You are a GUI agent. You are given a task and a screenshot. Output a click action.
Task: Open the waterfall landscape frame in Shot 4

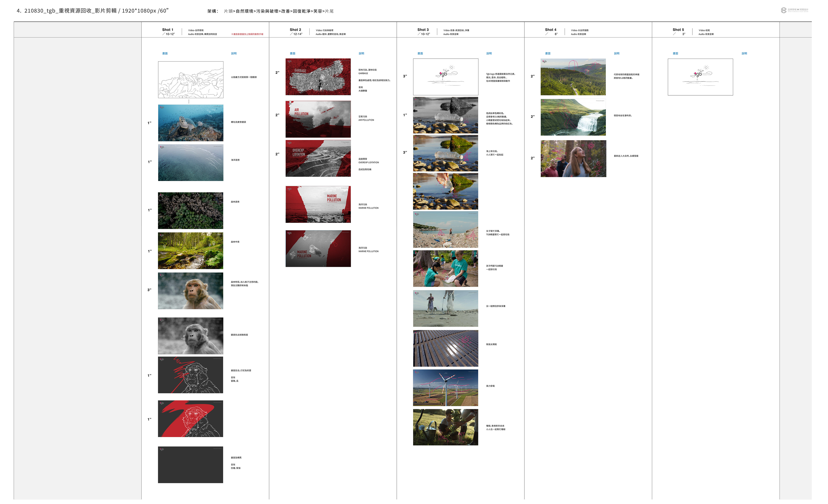573,117
